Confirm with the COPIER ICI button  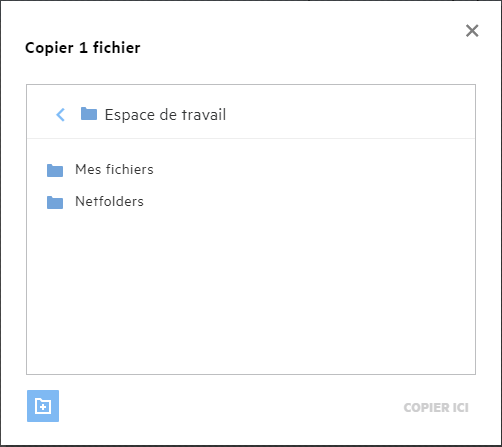click(x=436, y=407)
